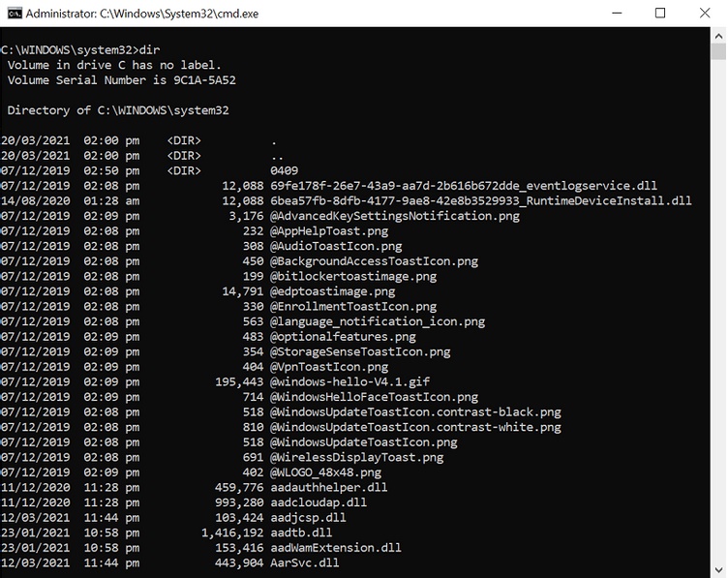Viewport: 728px width, 578px height.
Task: Click the 0409 directory entry
Action: [x=285, y=170]
